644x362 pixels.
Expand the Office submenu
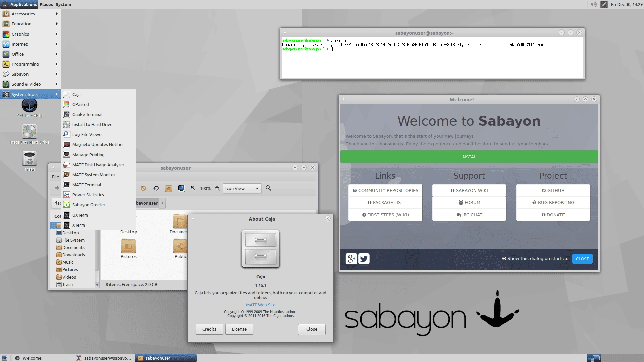[31, 54]
